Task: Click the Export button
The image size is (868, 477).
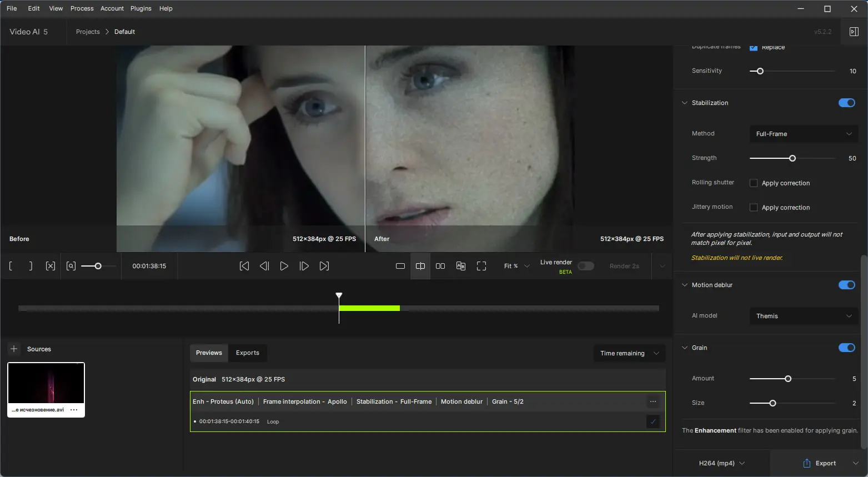Action: (x=819, y=463)
